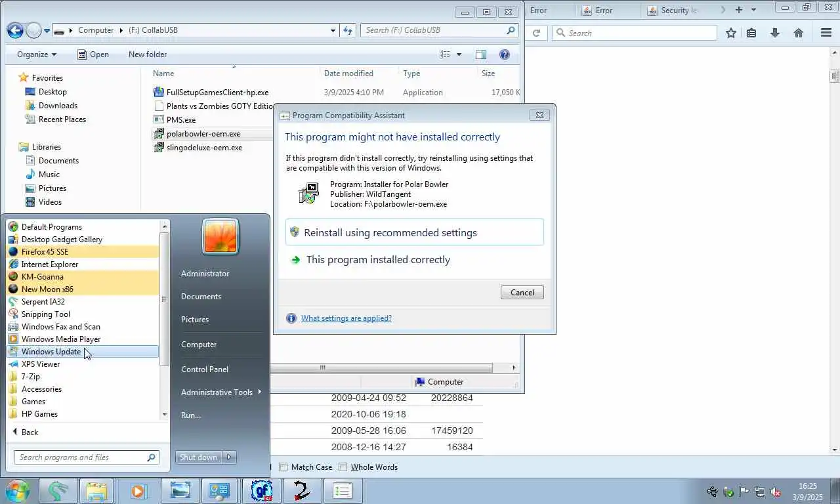Screen dimensions: 840x504
Task: Select polarbowler-oem.exe file
Action: pos(203,134)
